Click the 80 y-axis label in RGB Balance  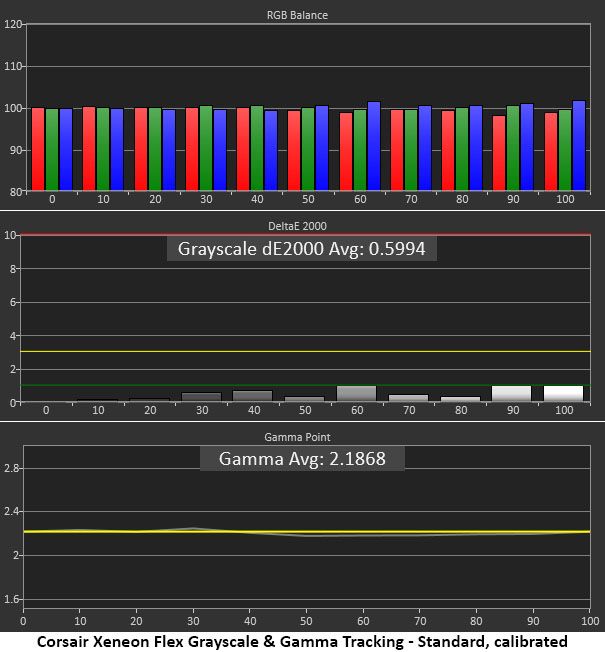16,192
